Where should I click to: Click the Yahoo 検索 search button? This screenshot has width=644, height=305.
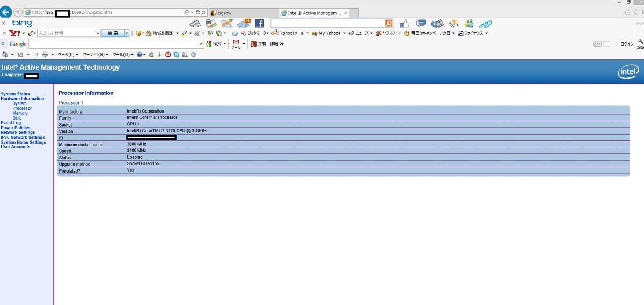113,33
